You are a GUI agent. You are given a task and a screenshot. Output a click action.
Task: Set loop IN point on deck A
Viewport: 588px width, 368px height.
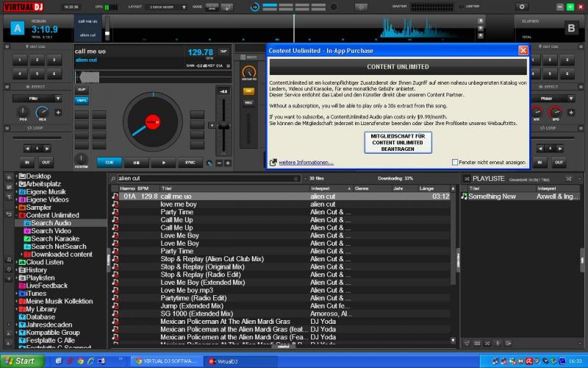tap(27, 163)
